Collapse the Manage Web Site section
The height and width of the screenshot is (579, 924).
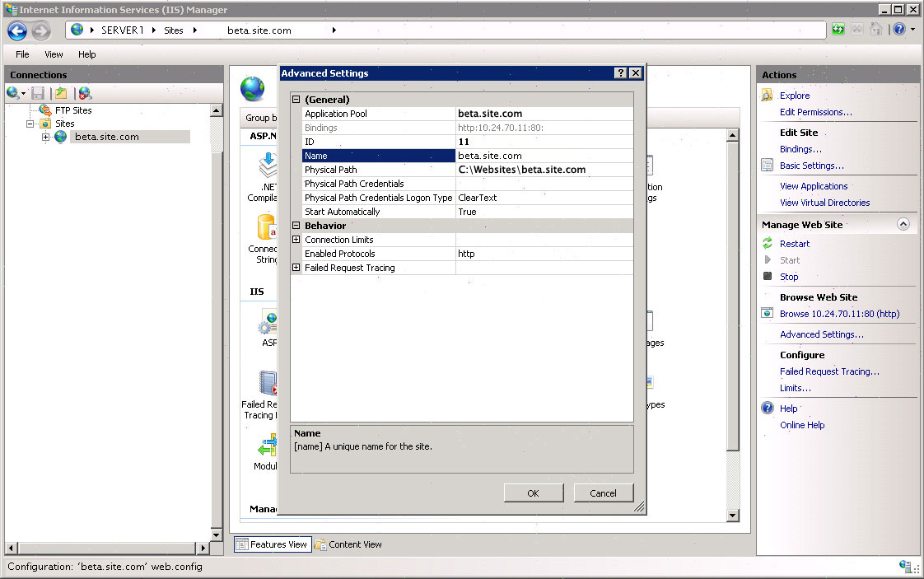tap(903, 224)
